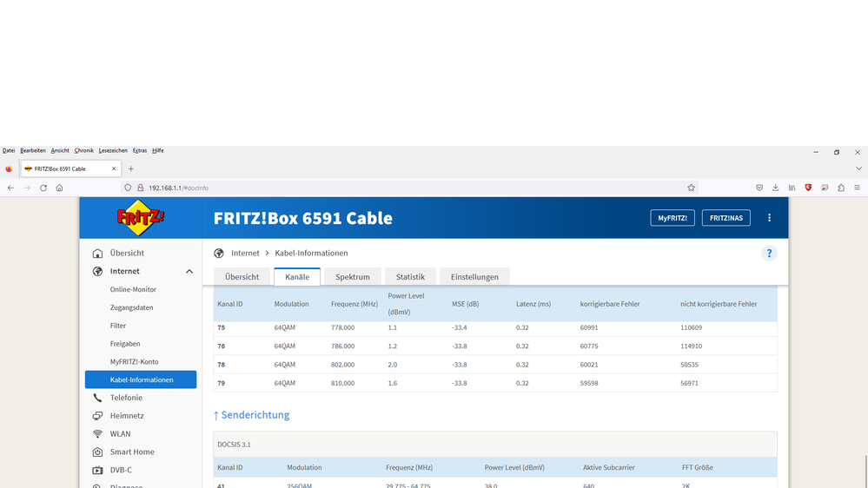
Task: Reload the page with refresh icon
Action: 43,188
